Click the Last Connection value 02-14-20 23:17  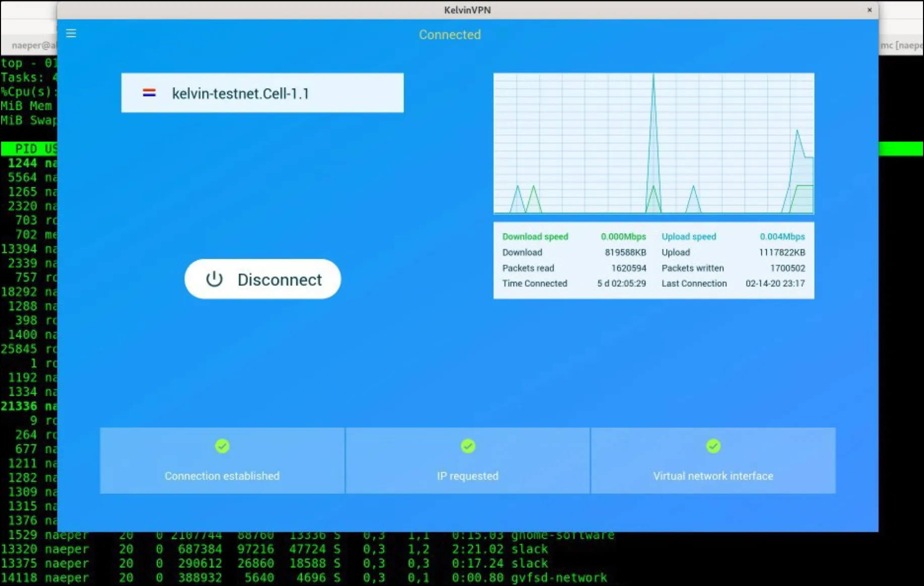point(775,283)
